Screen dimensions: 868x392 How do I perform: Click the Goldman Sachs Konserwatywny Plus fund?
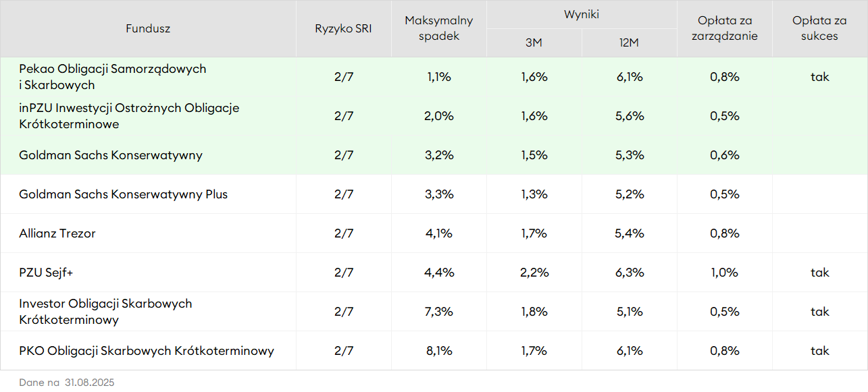[123, 194]
